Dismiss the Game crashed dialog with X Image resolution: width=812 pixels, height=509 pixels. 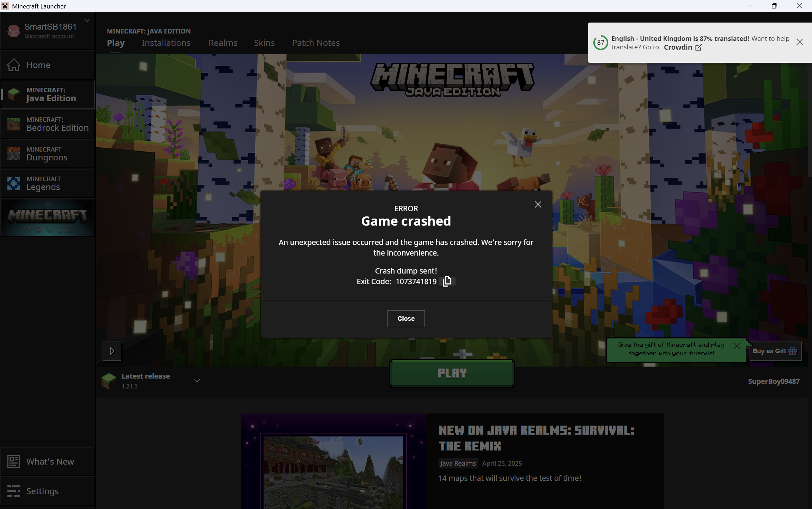point(538,204)
